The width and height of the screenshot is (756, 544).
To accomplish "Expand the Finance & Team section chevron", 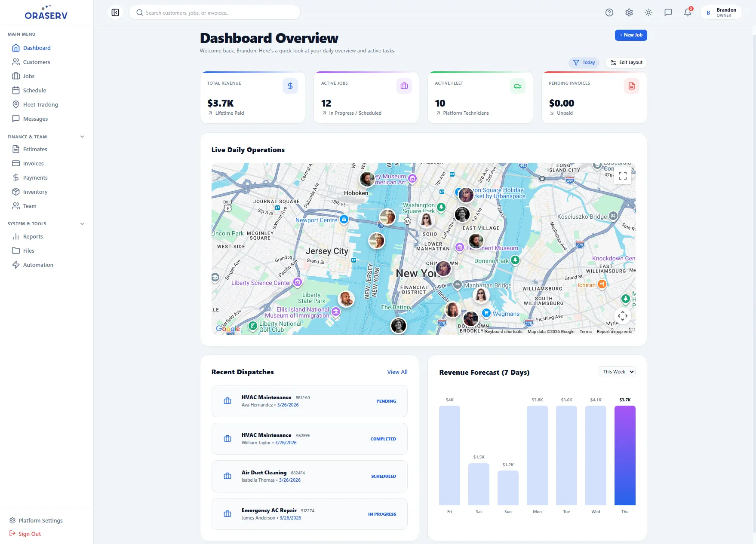I will pos(82,137).
